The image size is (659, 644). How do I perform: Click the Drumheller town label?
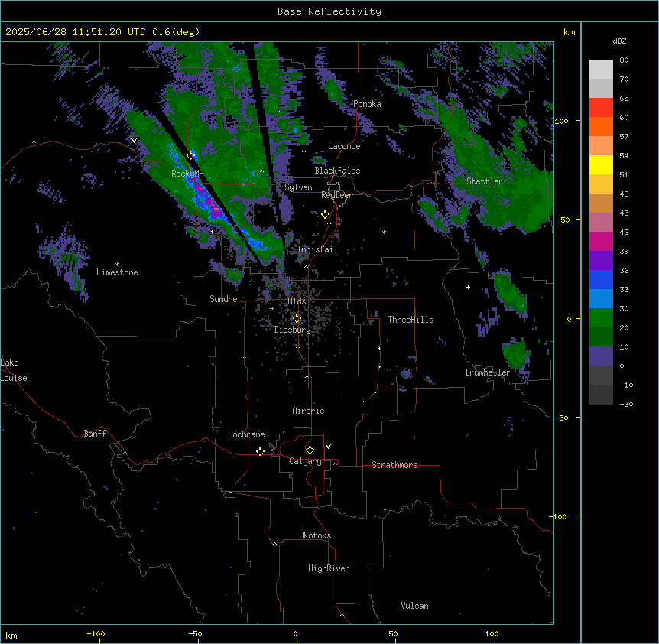point(488,372)
